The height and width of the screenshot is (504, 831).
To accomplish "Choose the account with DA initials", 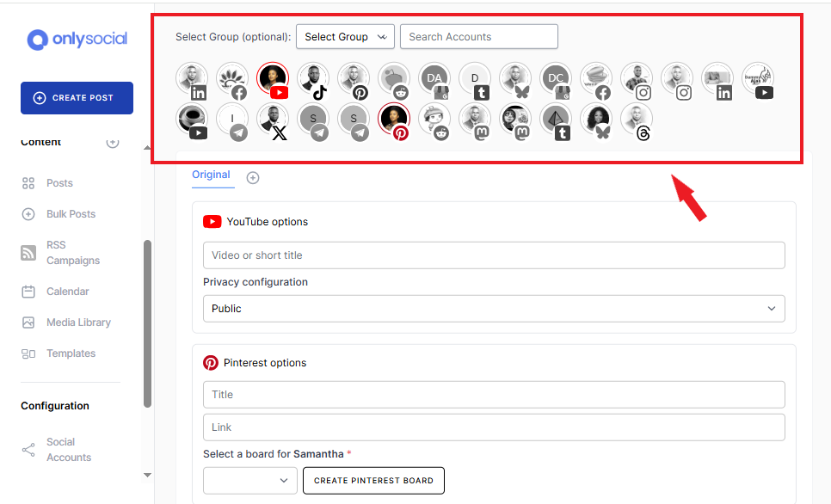I will [434, 78].
